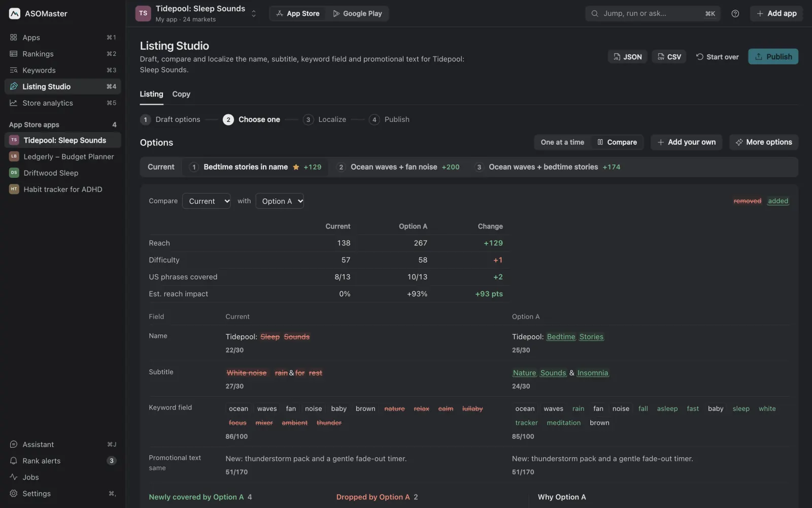Viewport: 812px width, 508px height.
Task: Select Driftwood Sleep app
Action: tap(63, 173)
